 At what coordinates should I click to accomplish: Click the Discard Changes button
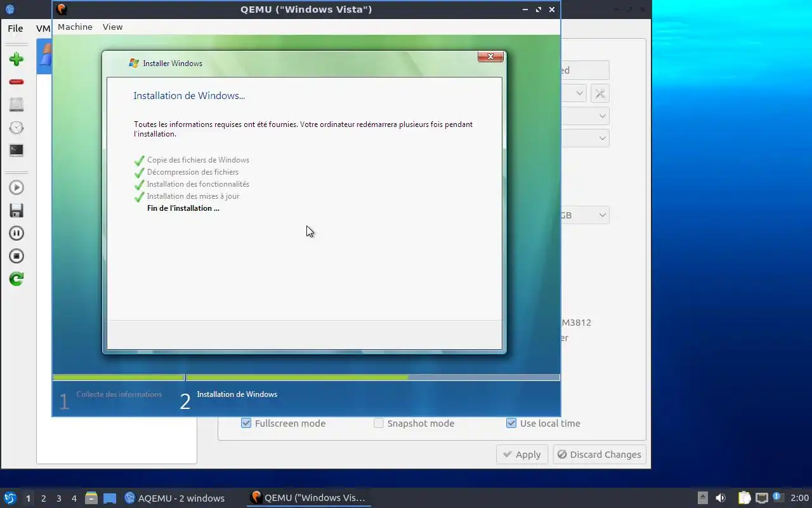(x=599, y=455)
